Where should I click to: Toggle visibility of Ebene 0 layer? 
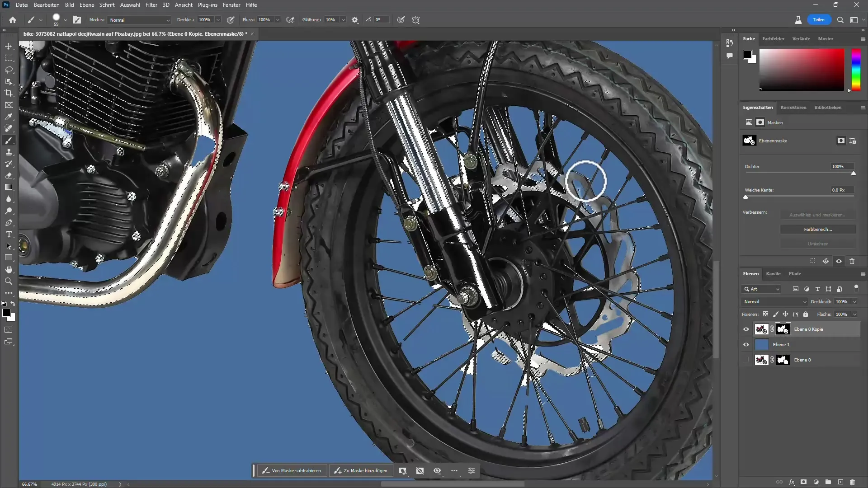click(x=746, y=360)
